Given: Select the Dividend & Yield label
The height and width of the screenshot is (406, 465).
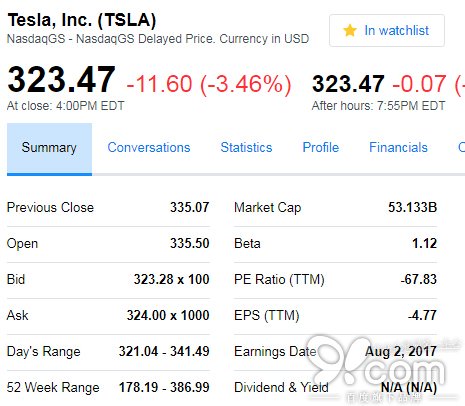Looking at the screenshot, I should point(281,387).
